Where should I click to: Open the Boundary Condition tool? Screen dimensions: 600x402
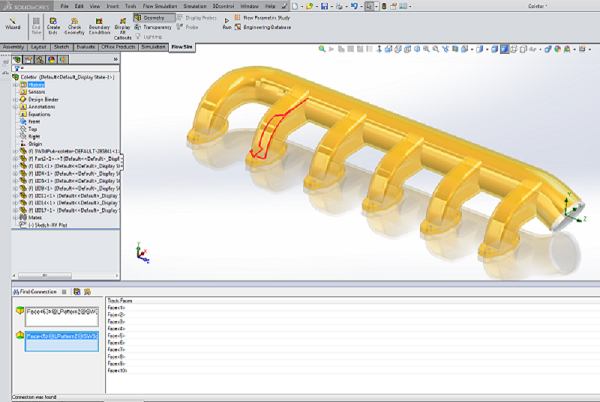pyautogui.click(x=99, y=28)
